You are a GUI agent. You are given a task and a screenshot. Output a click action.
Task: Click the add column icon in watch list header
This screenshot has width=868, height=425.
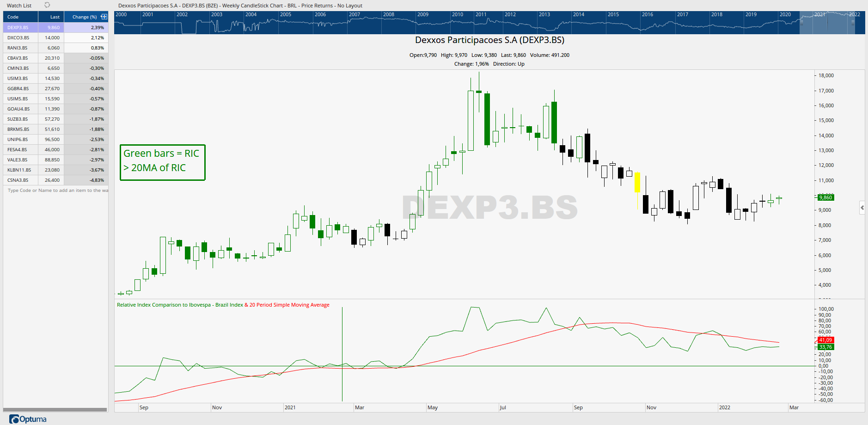[x=104, y=17]
